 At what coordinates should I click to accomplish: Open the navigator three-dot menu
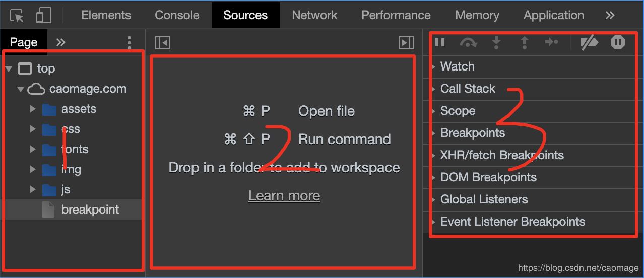tap(130, 42)
